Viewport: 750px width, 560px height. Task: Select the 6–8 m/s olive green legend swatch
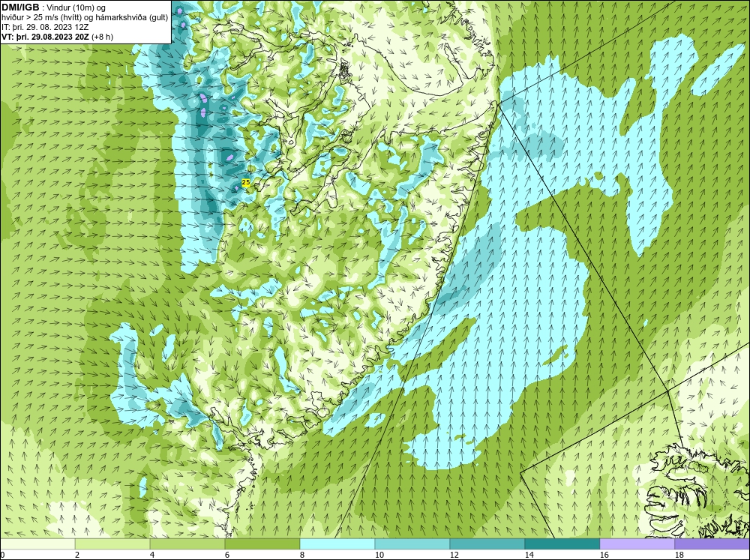coord(262,544)
